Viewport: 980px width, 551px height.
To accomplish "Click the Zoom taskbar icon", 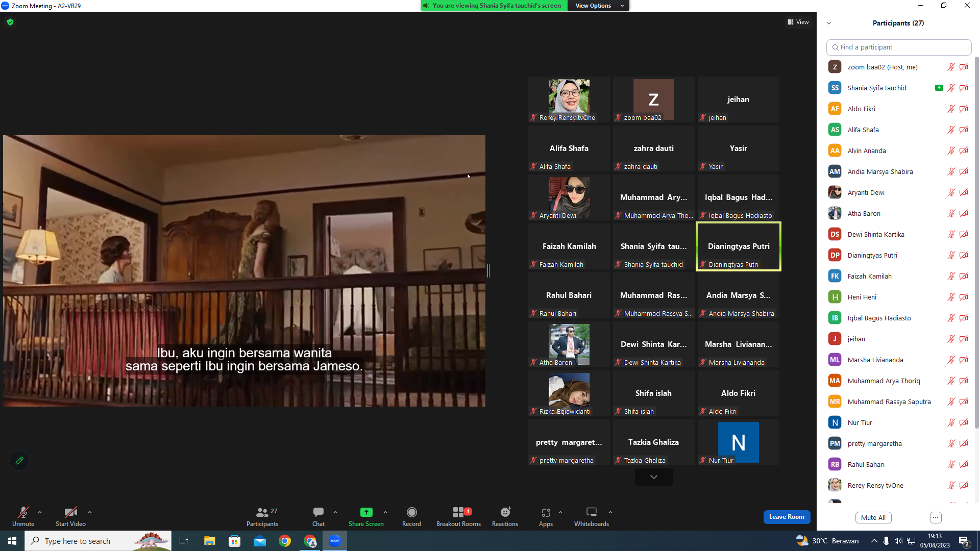I will click(x=335, y=541).
